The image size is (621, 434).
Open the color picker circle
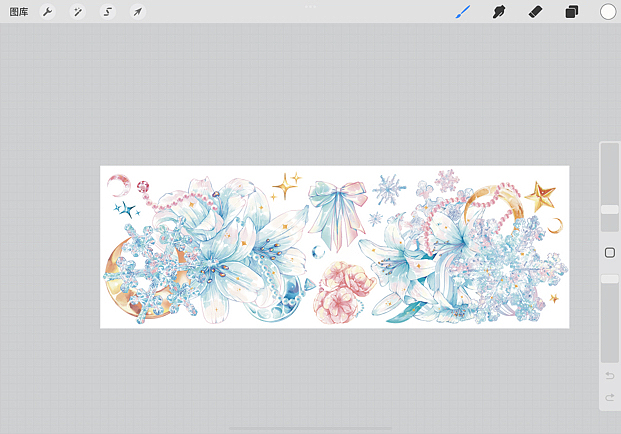[608, 12]
